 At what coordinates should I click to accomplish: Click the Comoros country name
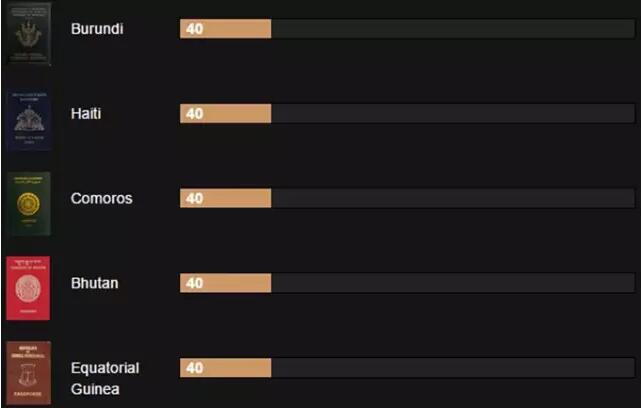pos(101,199)
